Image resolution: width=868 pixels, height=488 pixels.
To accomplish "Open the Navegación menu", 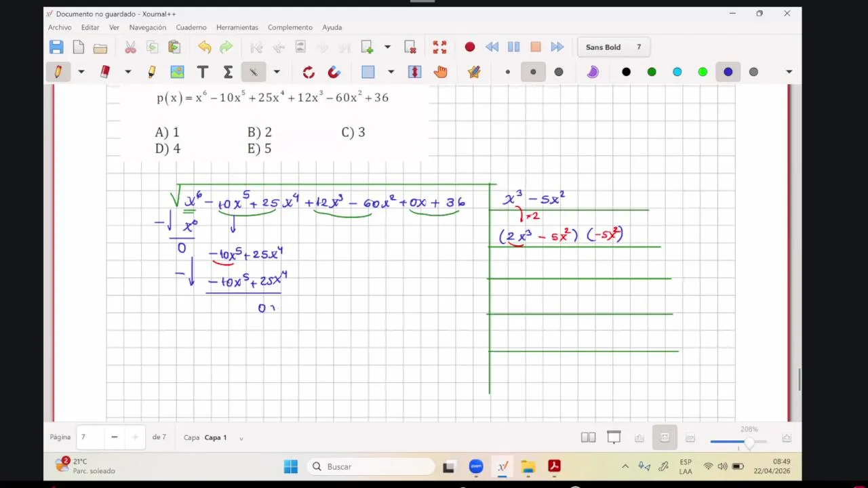I will click(x=148, y=27).
